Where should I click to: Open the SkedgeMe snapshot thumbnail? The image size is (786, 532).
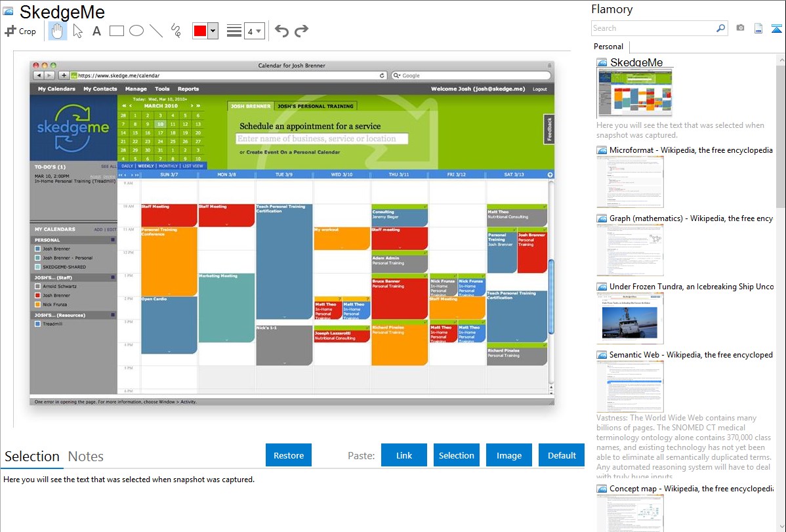(x=634, y=94)
